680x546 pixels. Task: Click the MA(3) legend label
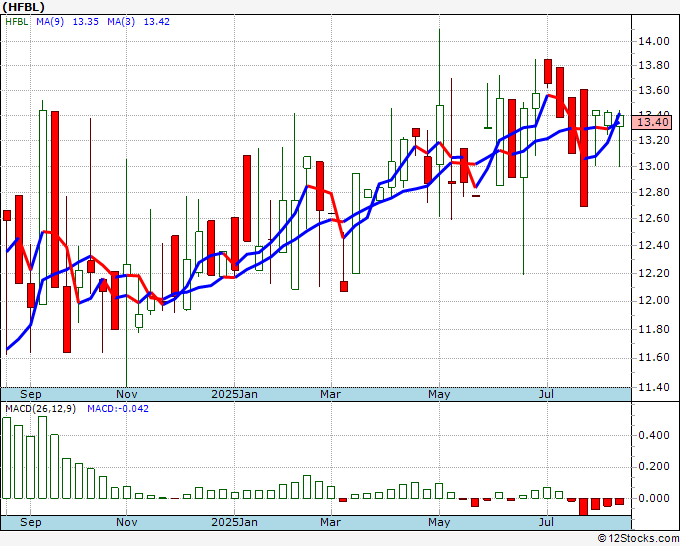(121, 22)
